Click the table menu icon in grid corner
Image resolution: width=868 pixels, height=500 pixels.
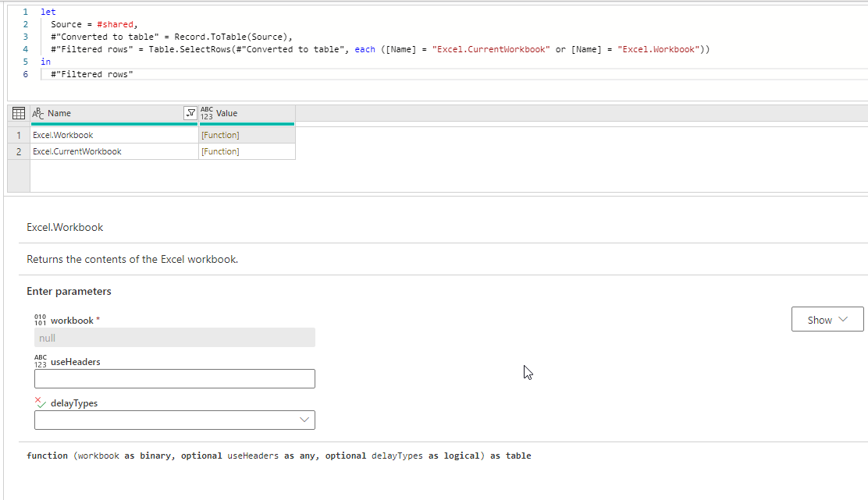pos(18,113)
